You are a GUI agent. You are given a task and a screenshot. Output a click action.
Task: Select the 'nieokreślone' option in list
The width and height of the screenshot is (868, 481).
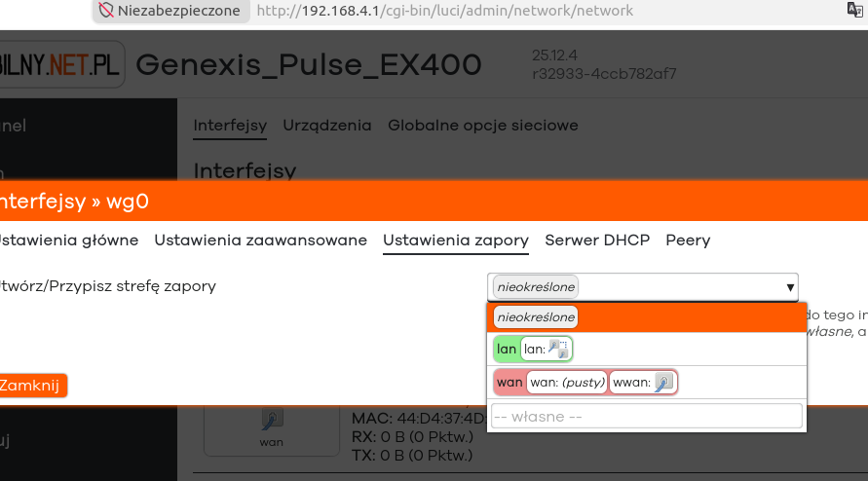pyautogui.click(x=647, y=317)
